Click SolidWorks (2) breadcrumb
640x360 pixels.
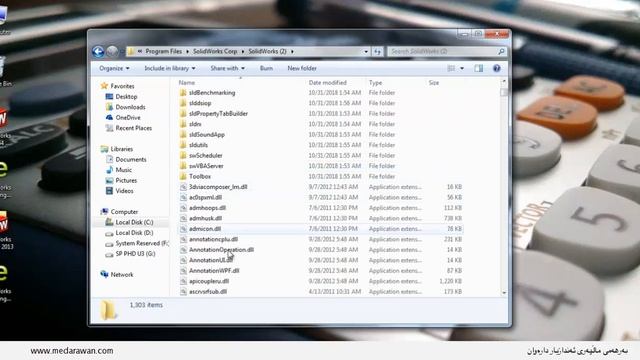[x=267, y=51]
